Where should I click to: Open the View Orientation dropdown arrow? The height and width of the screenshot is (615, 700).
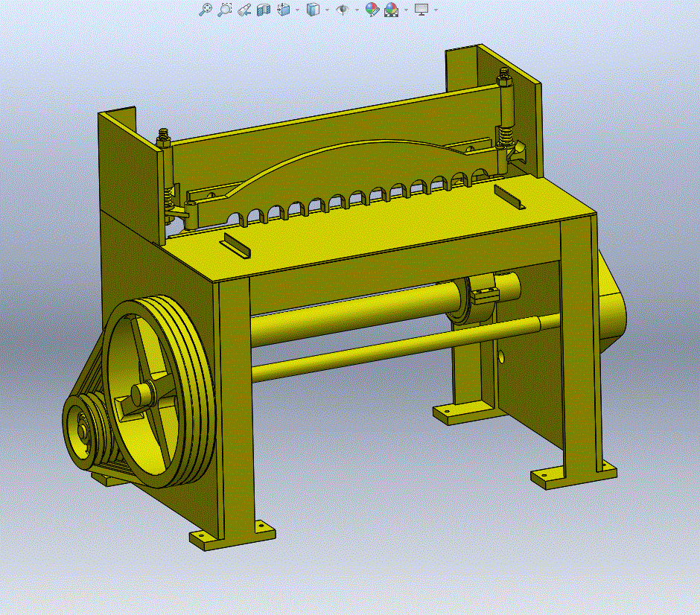tap(298, 10)
